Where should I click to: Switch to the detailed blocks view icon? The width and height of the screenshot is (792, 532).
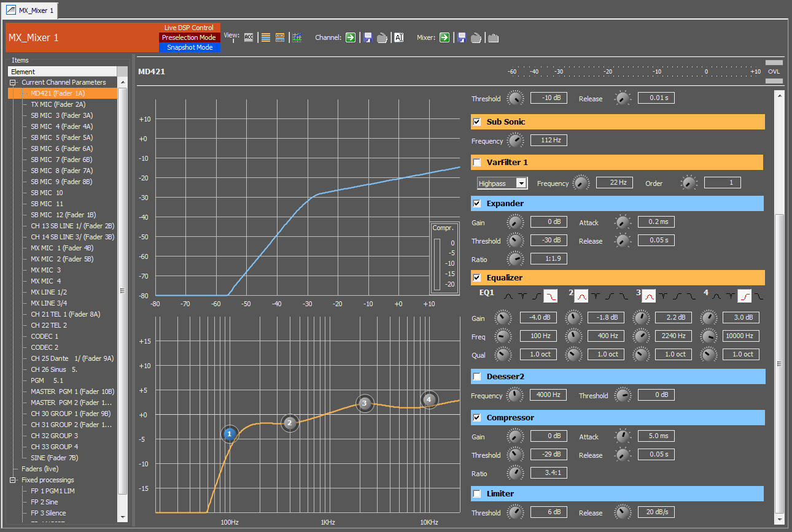(x=280, y=37)
